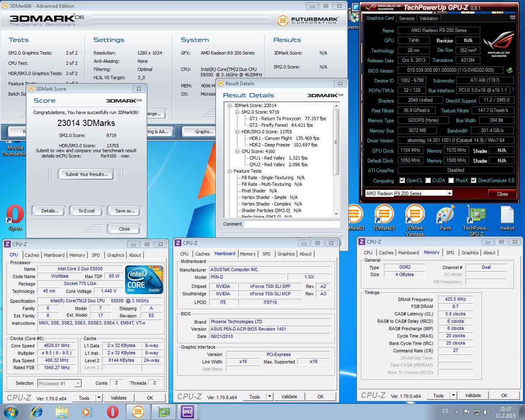Click the red Close button in GPU-Z
Screen dimensions: 525x420
tap(502, 194)
